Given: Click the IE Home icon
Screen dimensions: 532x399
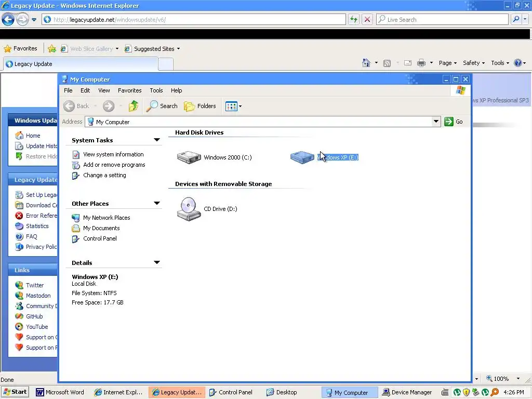Looking at the screenshot, I should tap(366, 63).
